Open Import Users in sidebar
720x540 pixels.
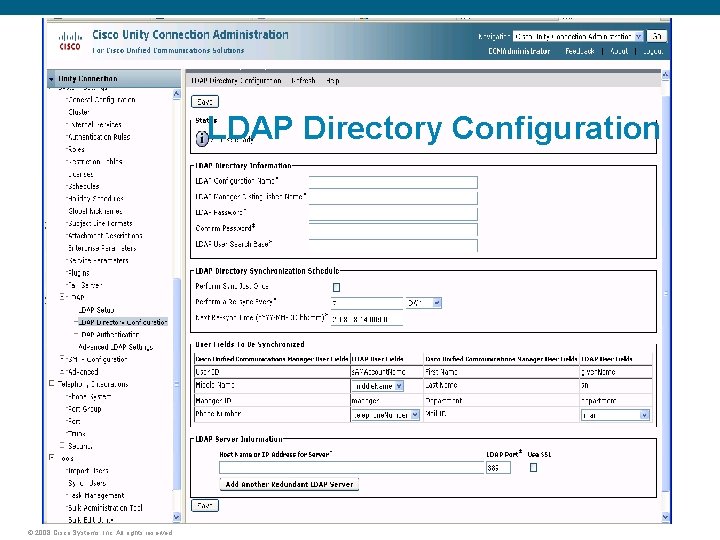click(x=88, y=471)
